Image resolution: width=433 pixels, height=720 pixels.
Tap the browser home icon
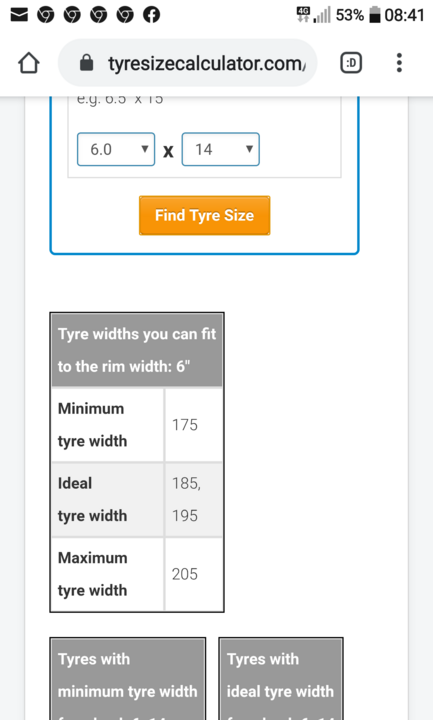(29, 63)
